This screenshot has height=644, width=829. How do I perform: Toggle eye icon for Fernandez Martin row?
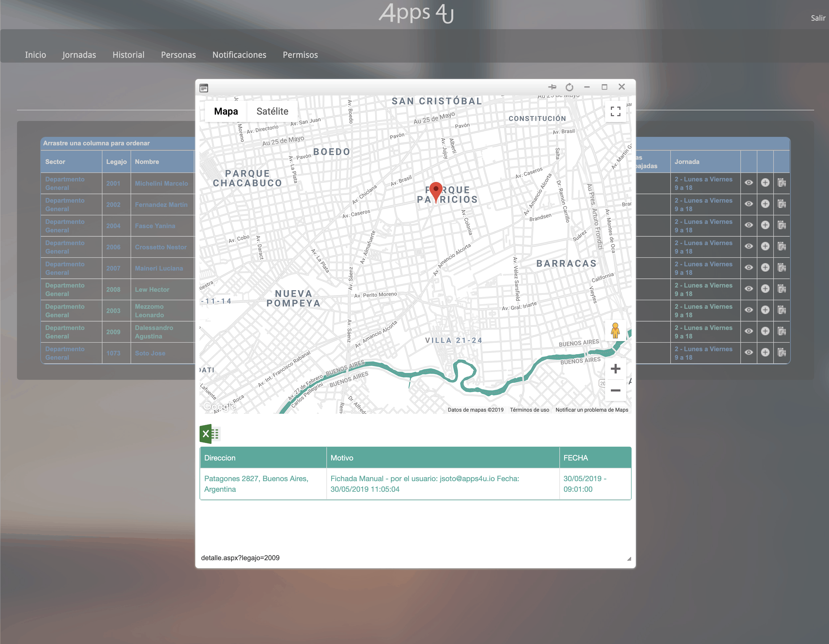click(x=749, y=204)
